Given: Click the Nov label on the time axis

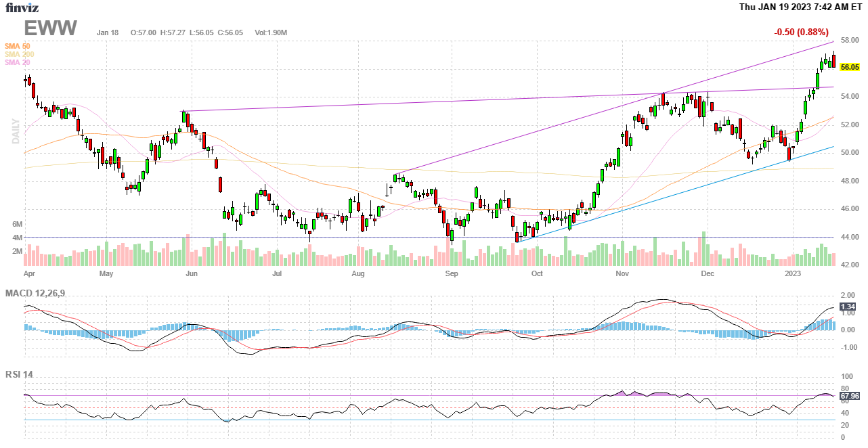Looking at the screenshot, I should (623, 274).
